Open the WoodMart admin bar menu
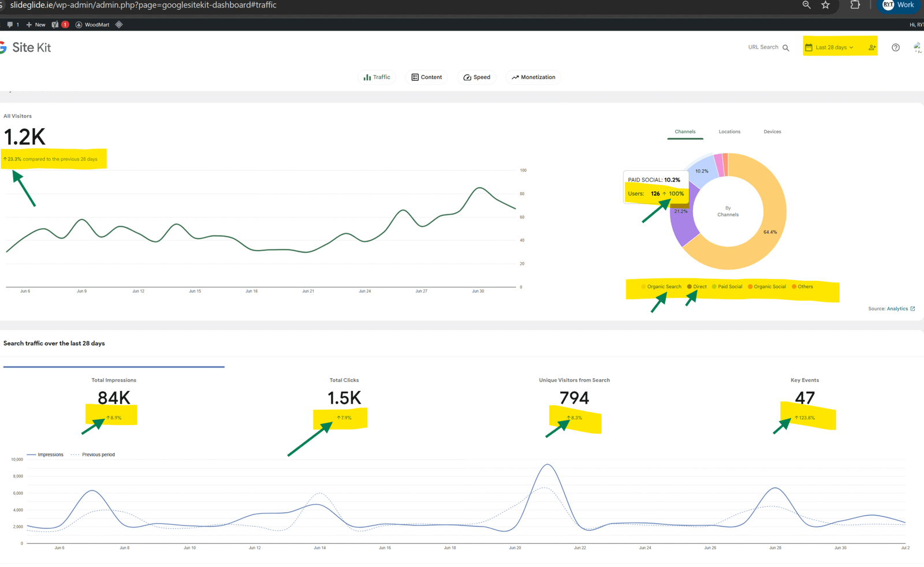This screenshot has width=924, height=567. tap(92, 25)
